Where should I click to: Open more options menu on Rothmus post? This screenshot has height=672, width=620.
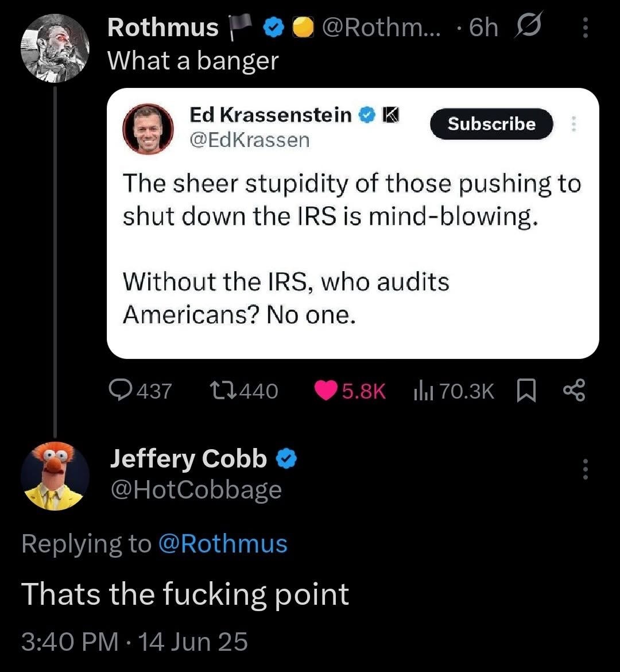tap(585, 28)
